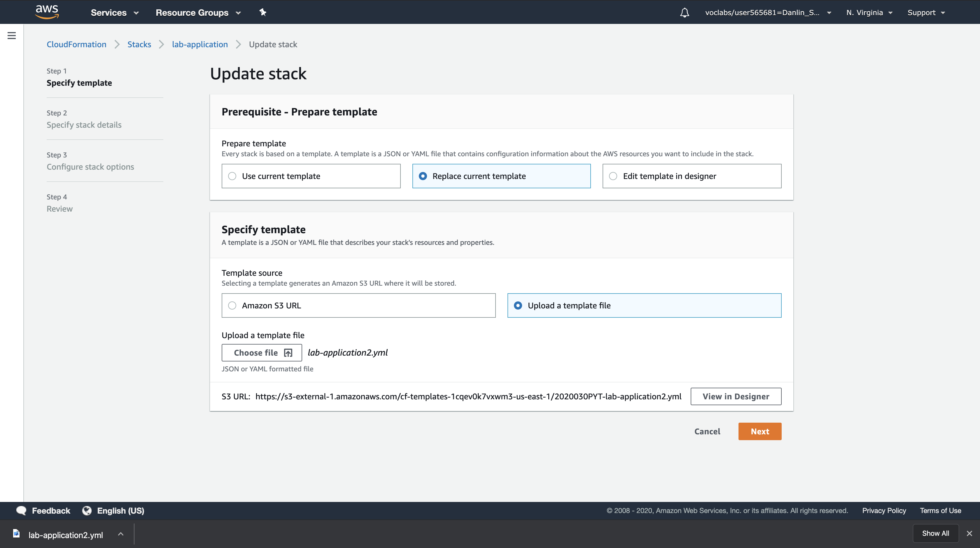980x548 pixels.
Task: Click the pin shortcuts icon
Action: point(262,12)
